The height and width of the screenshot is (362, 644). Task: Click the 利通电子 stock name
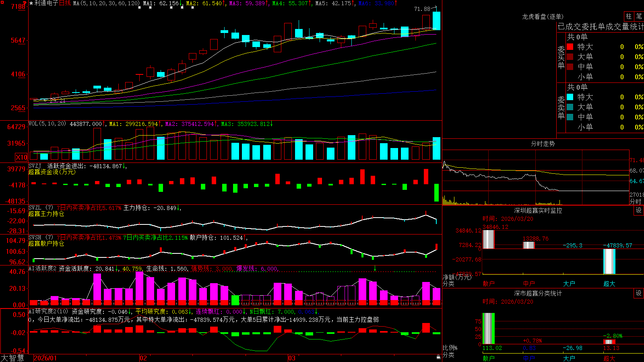[46, 3]
